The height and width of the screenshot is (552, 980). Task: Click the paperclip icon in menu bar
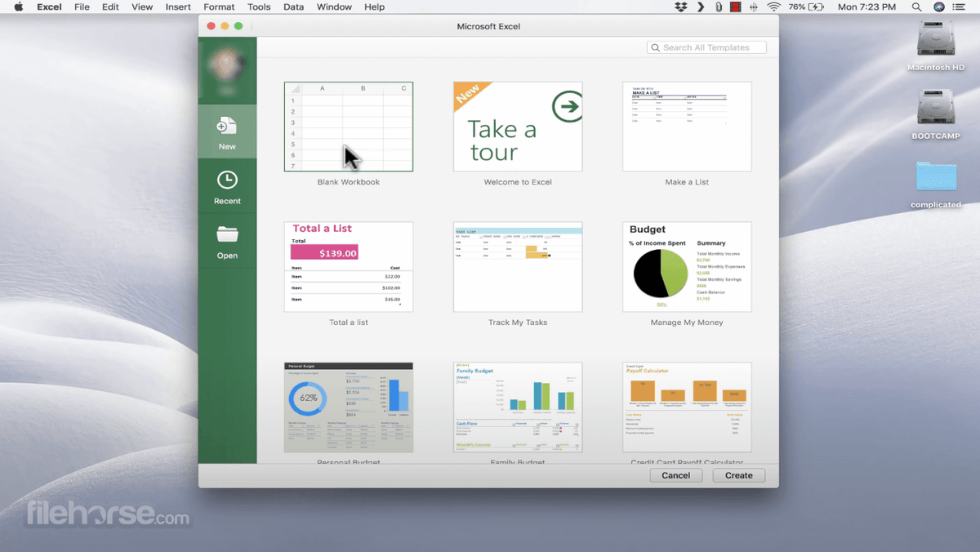click(718, 7)
